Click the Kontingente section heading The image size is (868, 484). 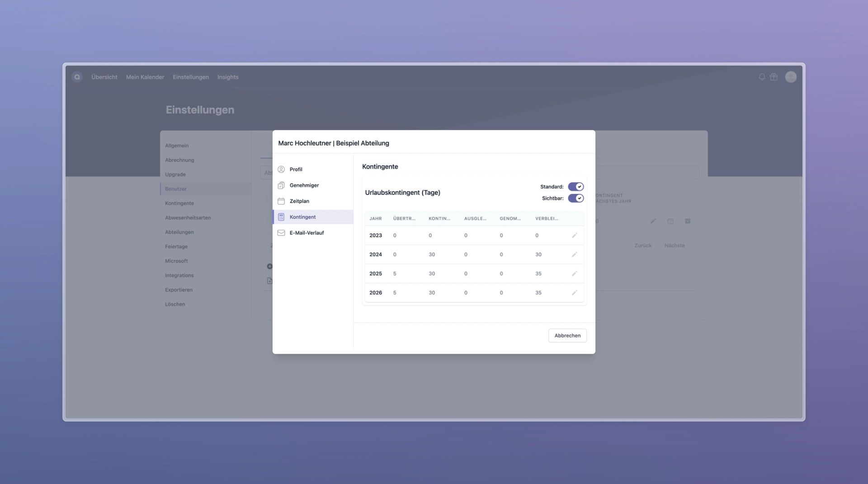pyautogui.click(x=380, y=167)
